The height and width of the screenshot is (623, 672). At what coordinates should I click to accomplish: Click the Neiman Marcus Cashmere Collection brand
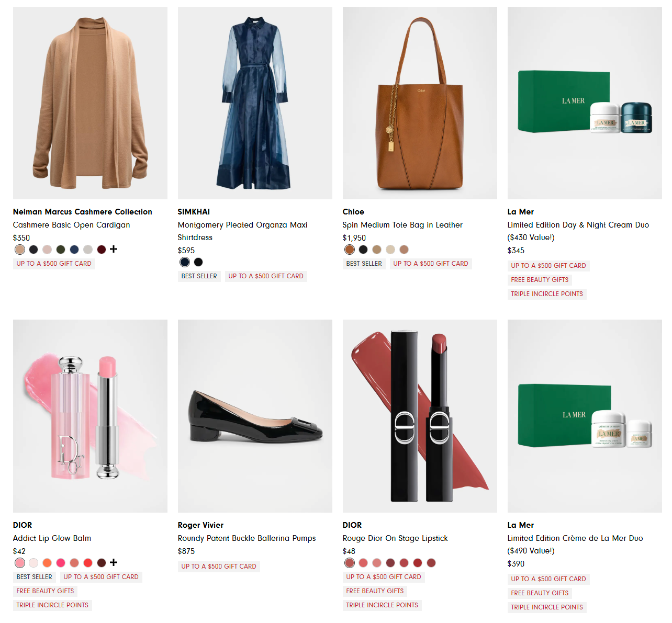pyautogui.click(x=83, y=212)
